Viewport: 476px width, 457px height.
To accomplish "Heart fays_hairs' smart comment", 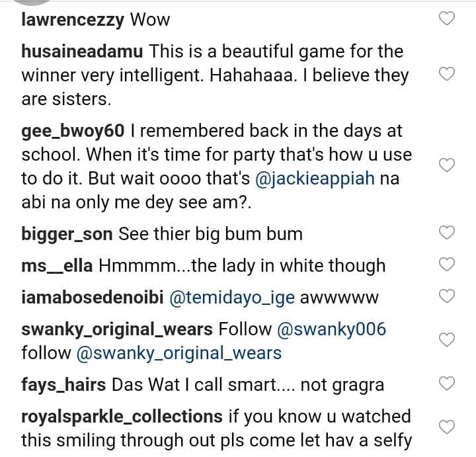I will point(448,384).
